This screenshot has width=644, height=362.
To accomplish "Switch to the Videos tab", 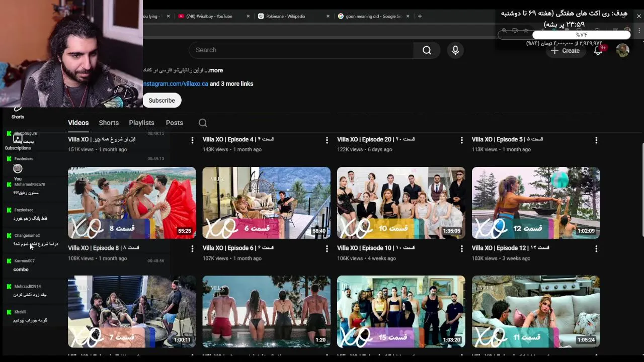I will coord(78,123).
